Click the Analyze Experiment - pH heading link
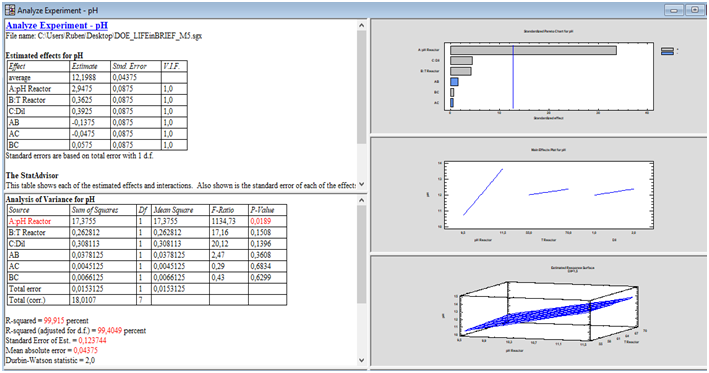The height and width of the screenshot is (373, 709). pos(57,26)
